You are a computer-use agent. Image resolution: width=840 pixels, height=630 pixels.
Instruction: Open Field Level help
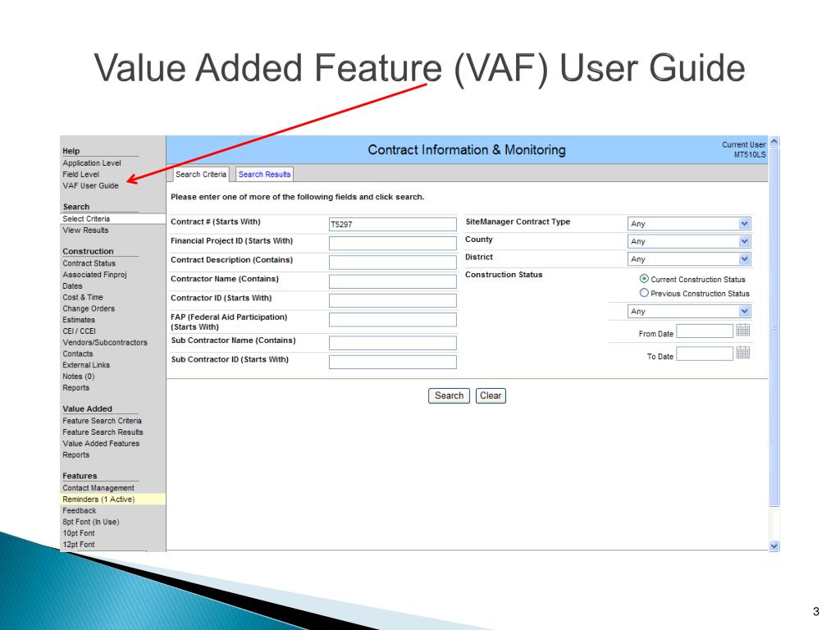(81, 174)
